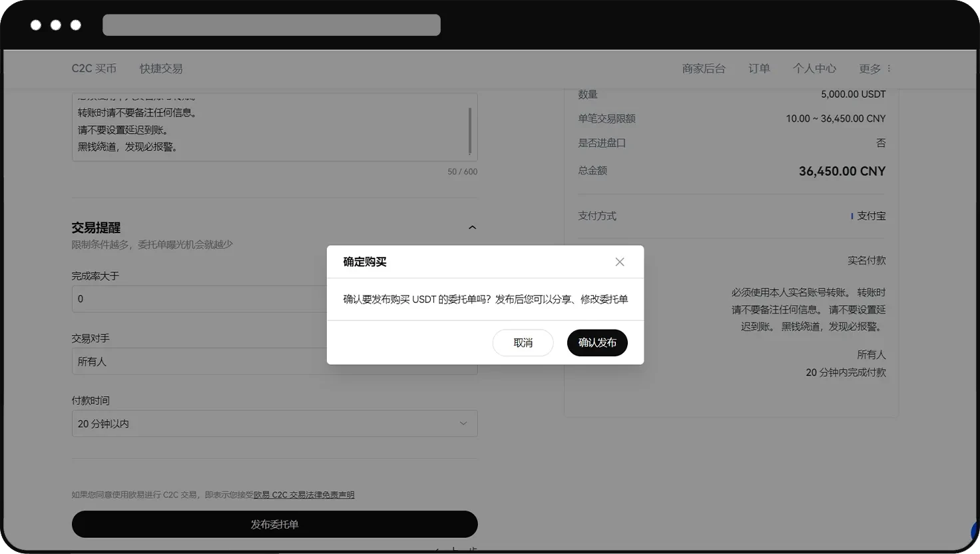Open the 交易对手 selector showing 所有人
The height and width of the screenshot is (554, 980).
coord(274,362)
